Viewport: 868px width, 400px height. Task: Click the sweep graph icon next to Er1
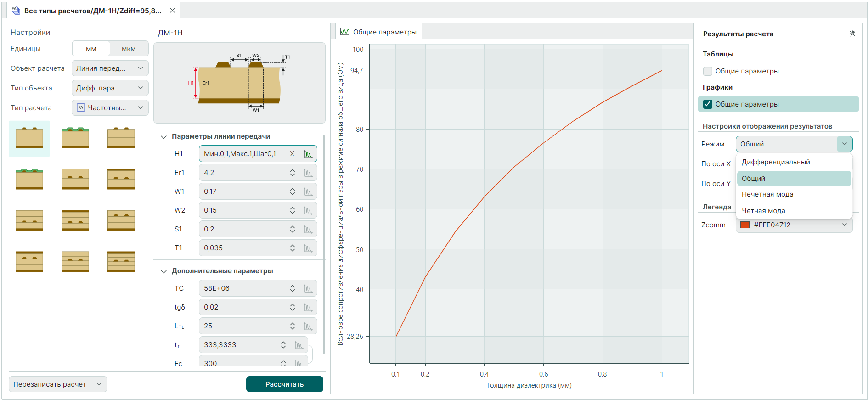(308, 173)
